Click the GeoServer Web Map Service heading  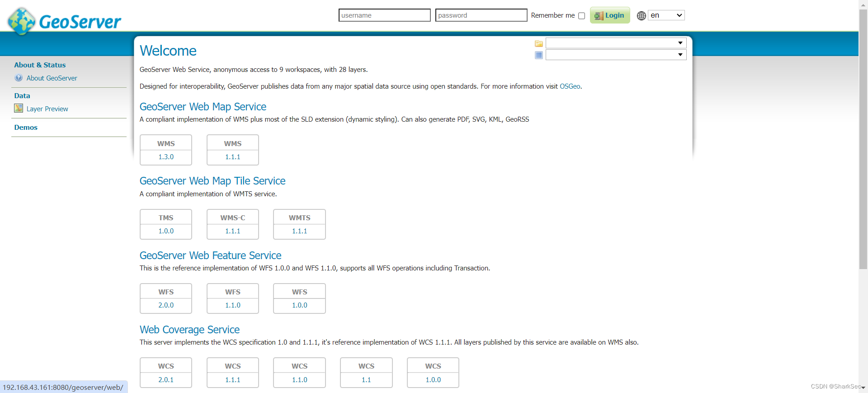[203, 107]
